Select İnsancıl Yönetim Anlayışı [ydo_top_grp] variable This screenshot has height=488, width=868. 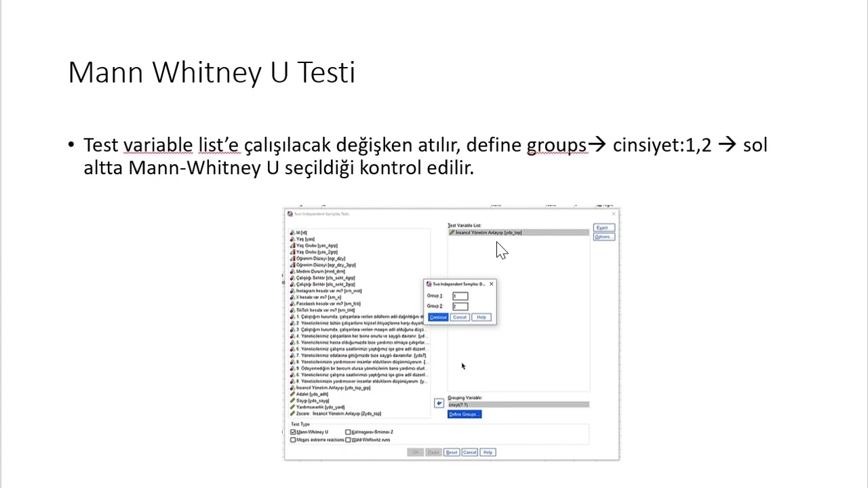click(x=330, y=388)
